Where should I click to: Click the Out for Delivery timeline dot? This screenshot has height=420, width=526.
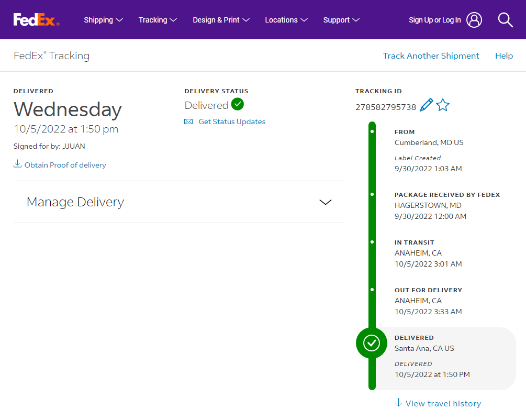372,290
